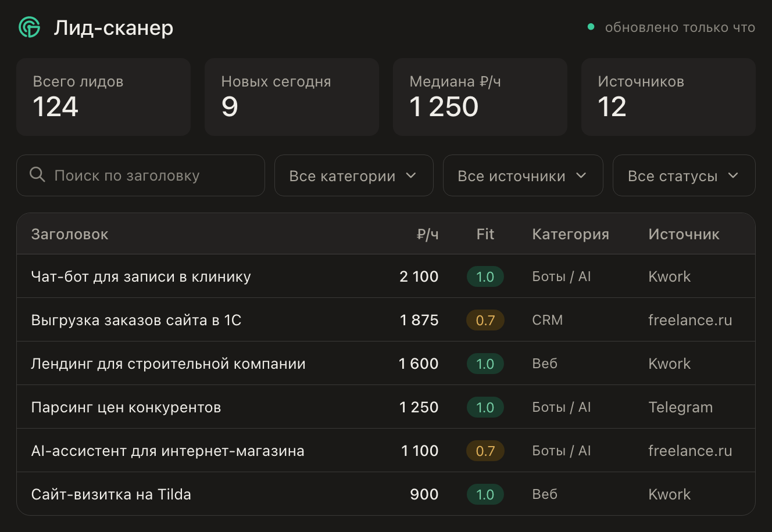Click Kwork source in Лендинг row

point(670,364)
